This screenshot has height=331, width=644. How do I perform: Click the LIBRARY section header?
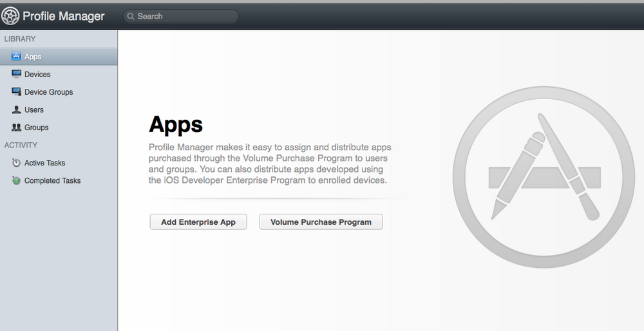tap(20, 39)
